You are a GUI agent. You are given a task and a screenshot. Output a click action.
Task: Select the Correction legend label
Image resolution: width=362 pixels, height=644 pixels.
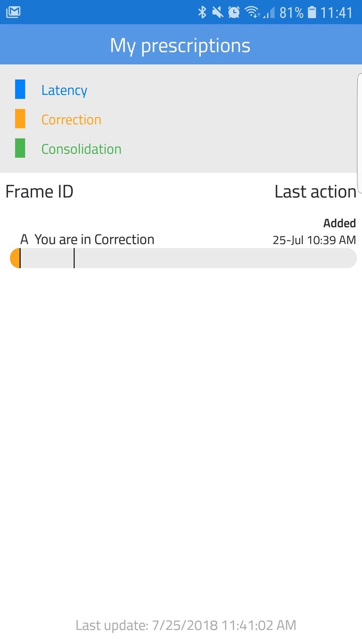(71, 119)
